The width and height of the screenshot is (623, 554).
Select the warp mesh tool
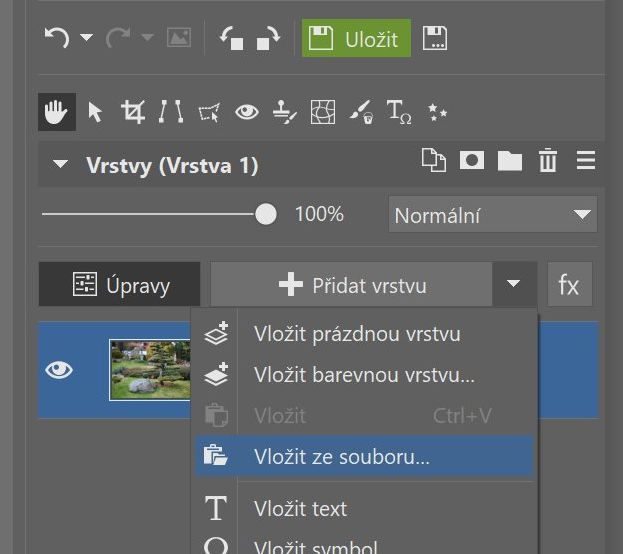323,112
